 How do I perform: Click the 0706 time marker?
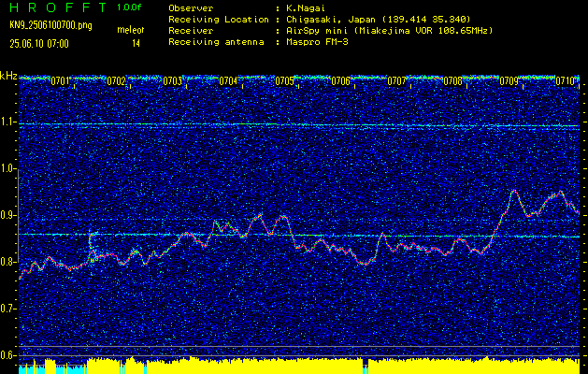pyautogui.click(x=340, y=81)
